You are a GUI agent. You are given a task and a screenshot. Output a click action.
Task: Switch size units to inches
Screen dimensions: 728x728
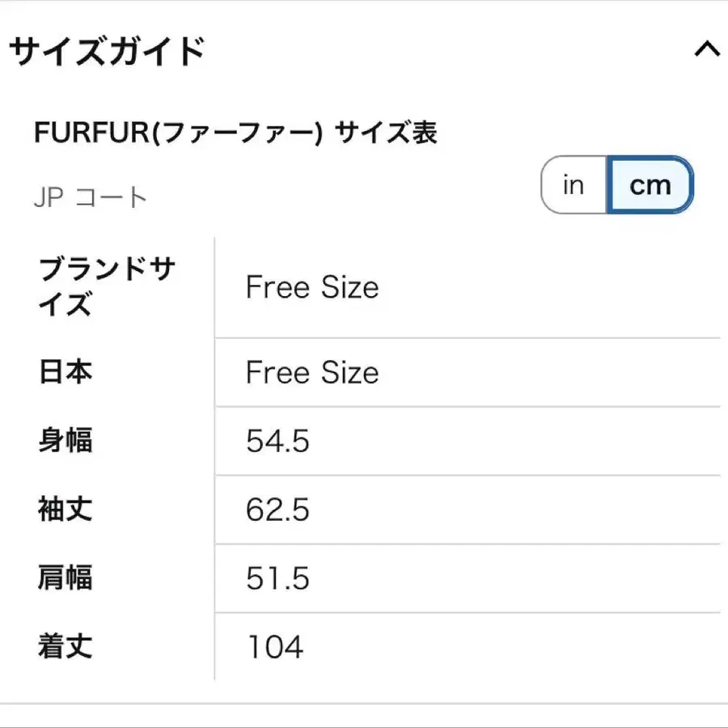tap(574, 185)
